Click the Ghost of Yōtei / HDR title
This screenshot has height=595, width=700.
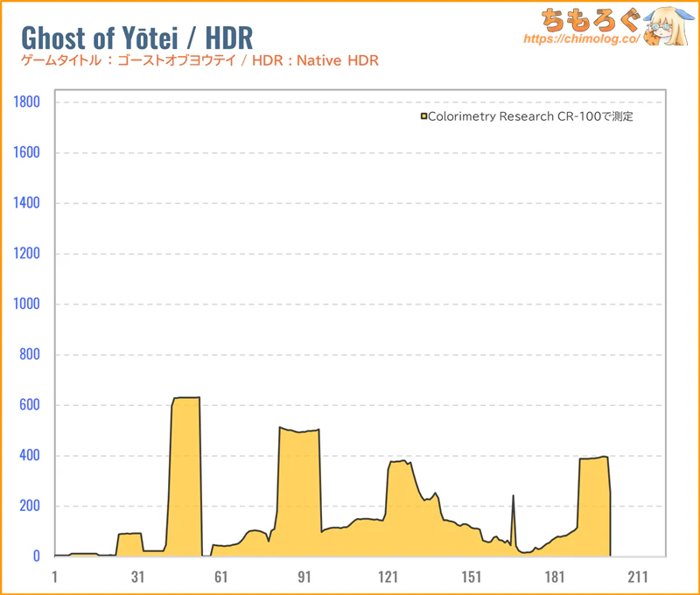(136, 38)
